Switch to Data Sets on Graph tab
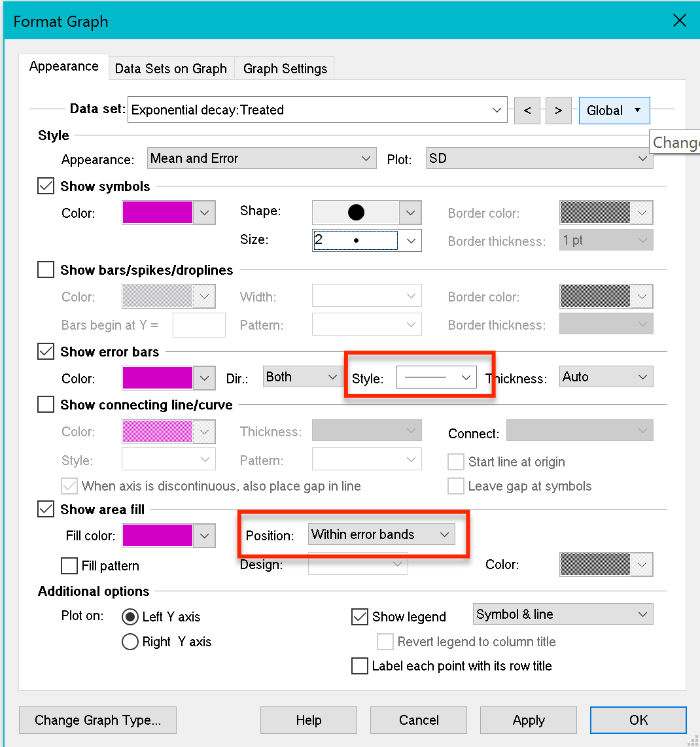 point(171,69)
